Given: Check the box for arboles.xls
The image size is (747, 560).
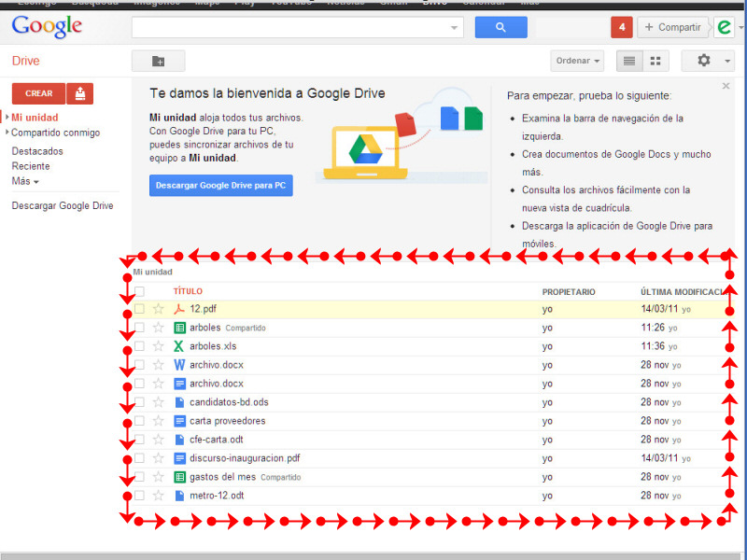Looking at the screenshot, I should 139,346.
